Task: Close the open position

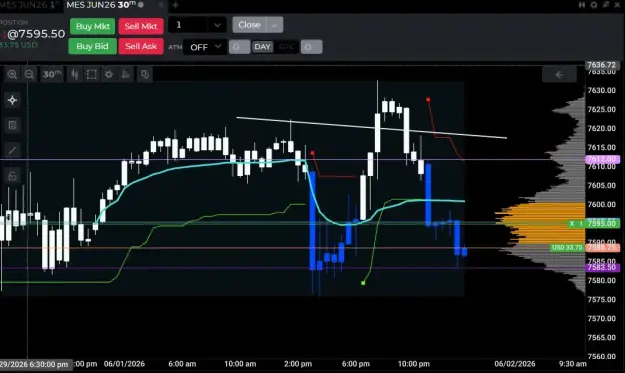Action: (x=250, y=25)
